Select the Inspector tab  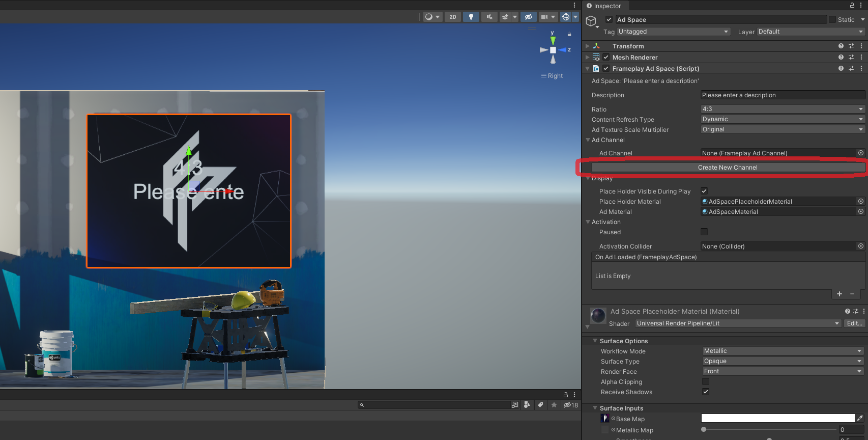pos(604,6)
